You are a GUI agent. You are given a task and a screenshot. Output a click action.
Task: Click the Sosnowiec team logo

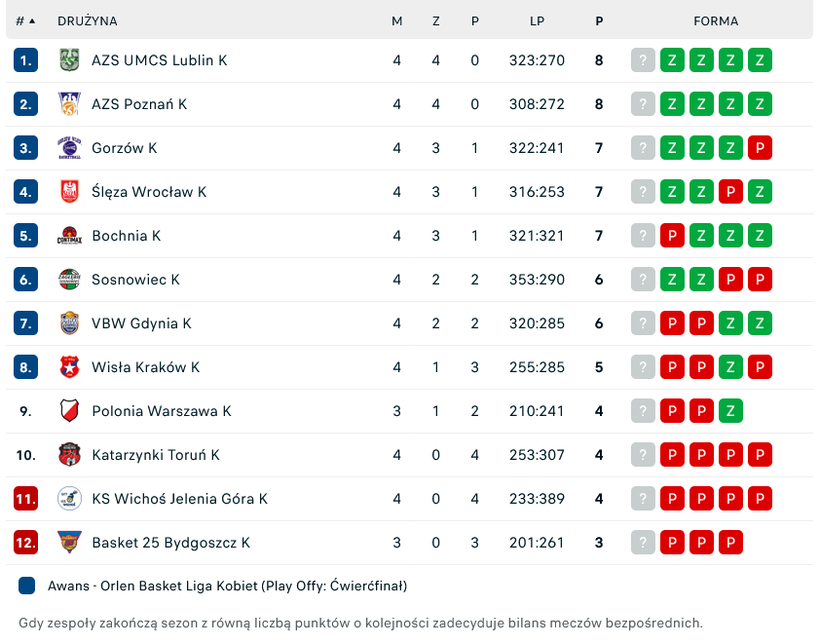pos(69,280)
